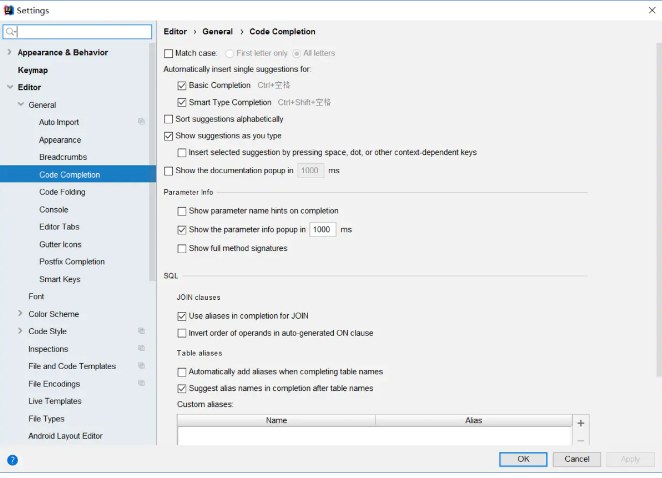Viewport: 662px width, 478px height.
Task: Click the OK button
Action: click(523, 459)
